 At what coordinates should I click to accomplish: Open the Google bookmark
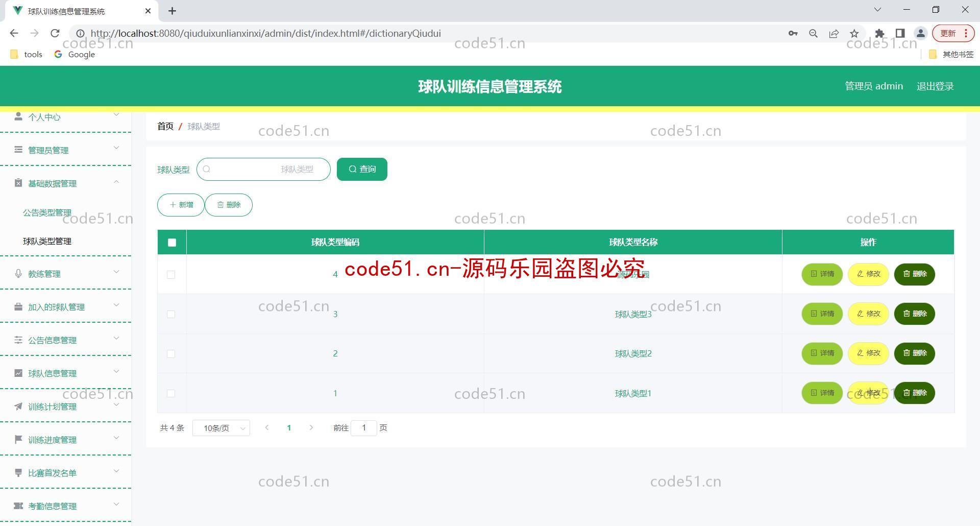coord(75,54)
